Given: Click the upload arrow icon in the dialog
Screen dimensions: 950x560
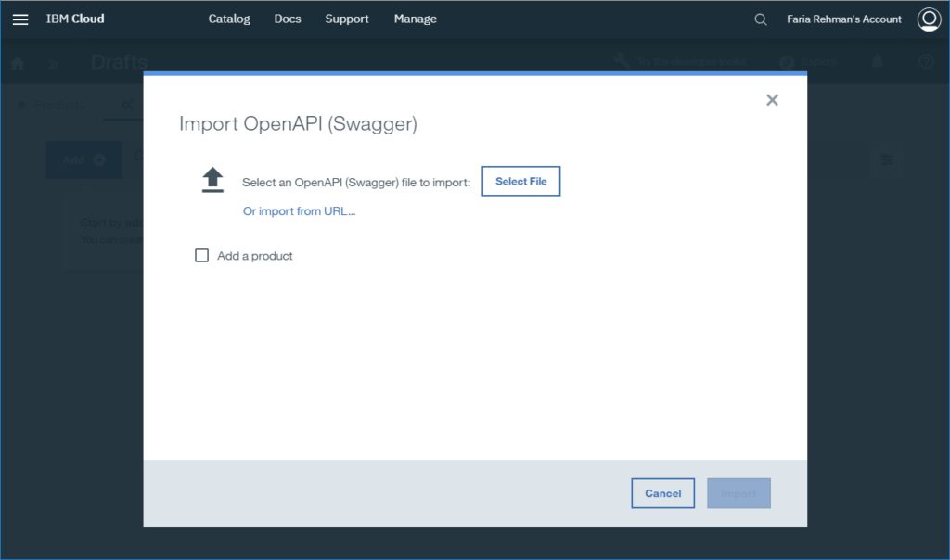Looking at the screenshot, I should click(x=212, y=179).
